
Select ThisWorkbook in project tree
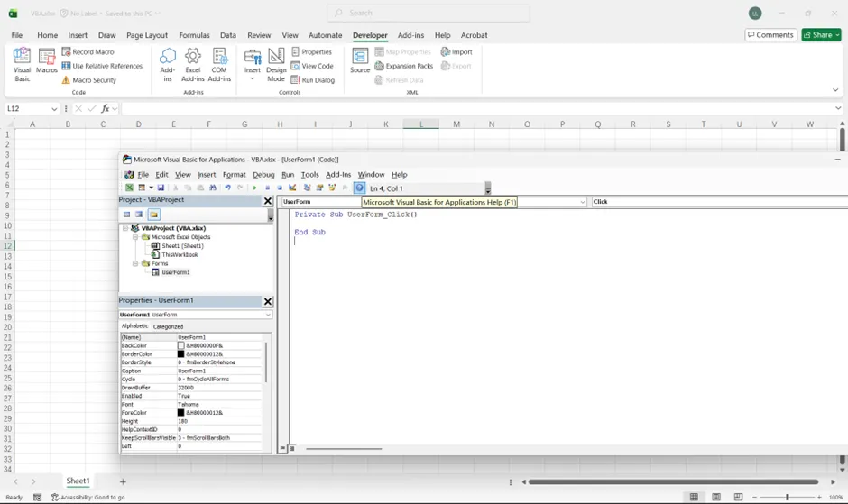pos(180,254)
